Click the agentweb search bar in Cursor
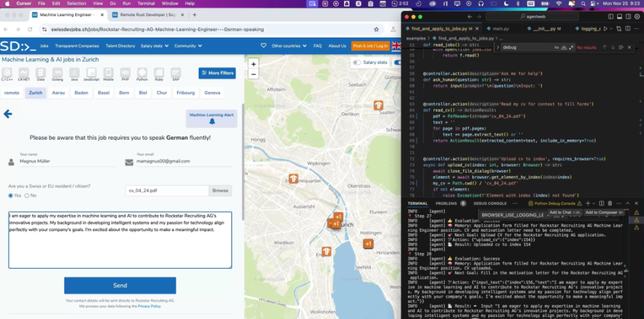The width and height of the screenshot is (644, 319). [x=532, y=16]
